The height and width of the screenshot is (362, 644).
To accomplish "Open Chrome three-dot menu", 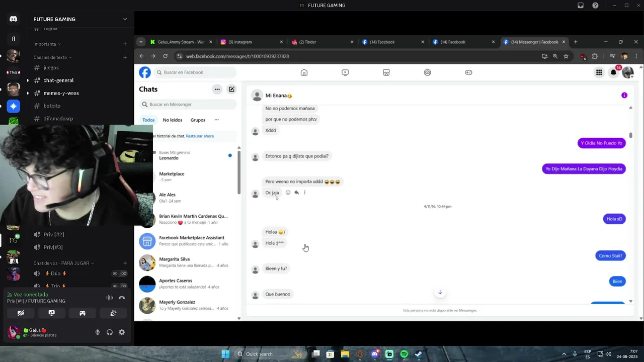I will (x=636, y=56).
